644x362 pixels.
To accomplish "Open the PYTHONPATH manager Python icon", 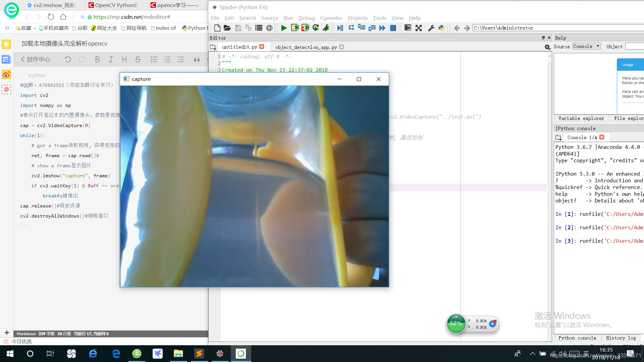I will coord(442,28).
